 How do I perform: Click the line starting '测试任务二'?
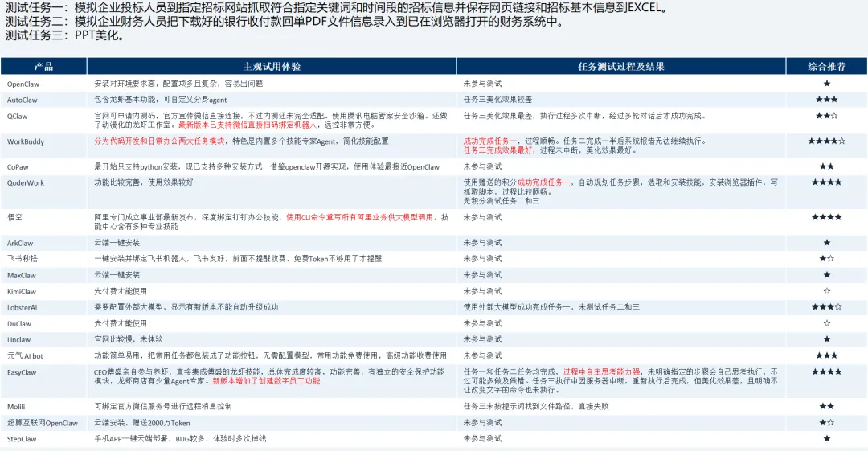[284, 22]
